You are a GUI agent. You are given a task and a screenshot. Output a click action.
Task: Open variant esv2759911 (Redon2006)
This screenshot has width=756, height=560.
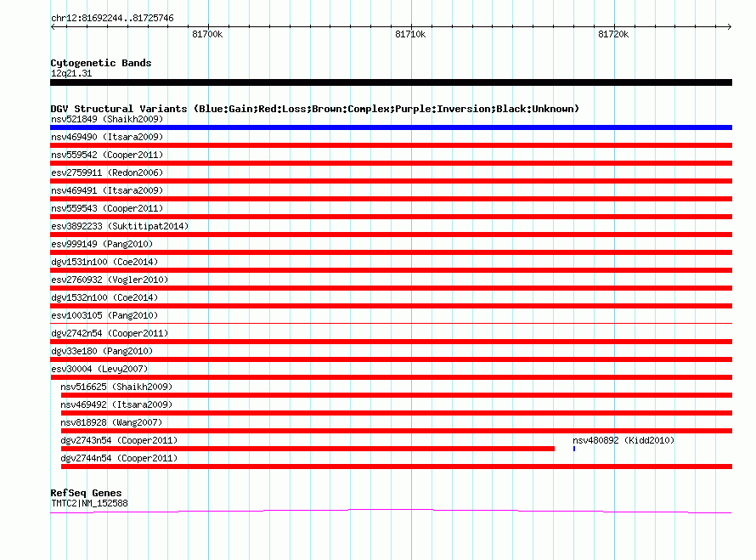(107, 173)
